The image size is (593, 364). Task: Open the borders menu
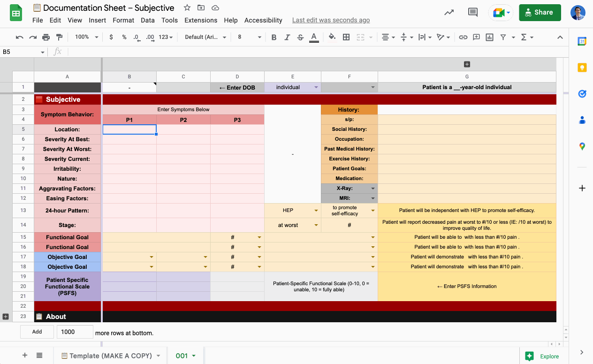[x=346, y=37]
